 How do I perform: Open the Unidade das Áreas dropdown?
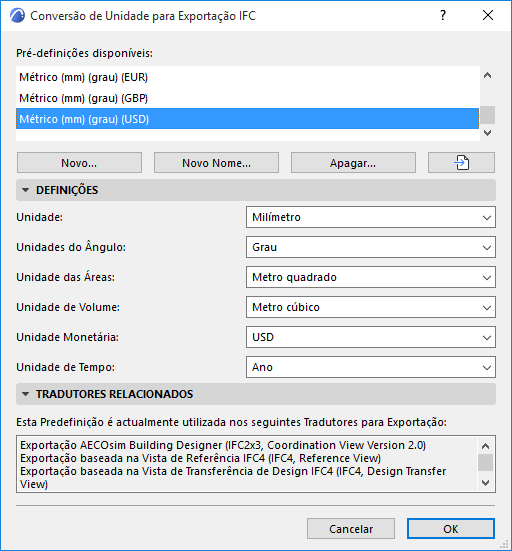coord(371,277)
